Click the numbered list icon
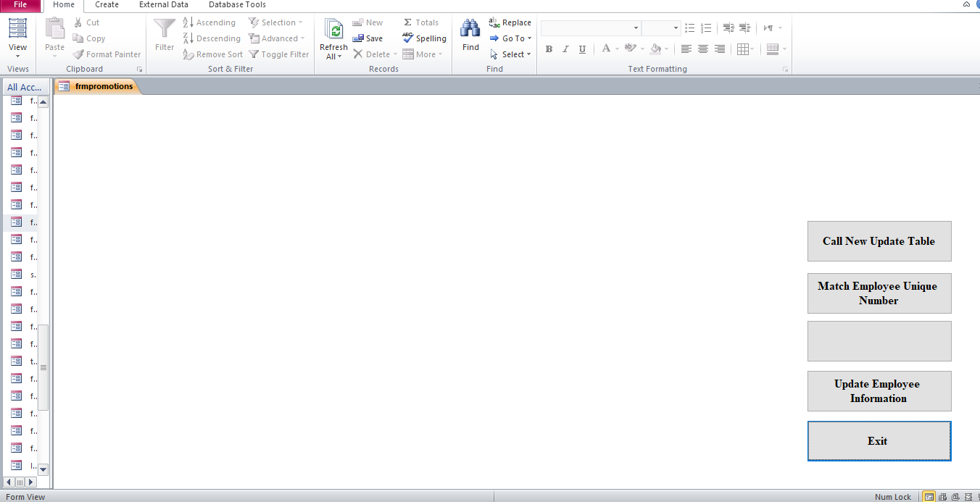The width and height of the screenshot is (980, 502). [x=706, y=28]
